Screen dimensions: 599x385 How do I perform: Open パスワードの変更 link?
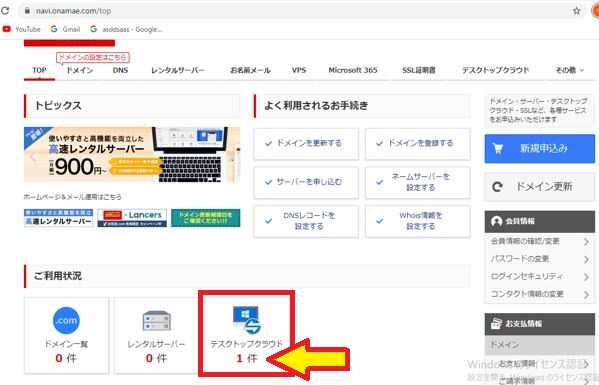520,259
